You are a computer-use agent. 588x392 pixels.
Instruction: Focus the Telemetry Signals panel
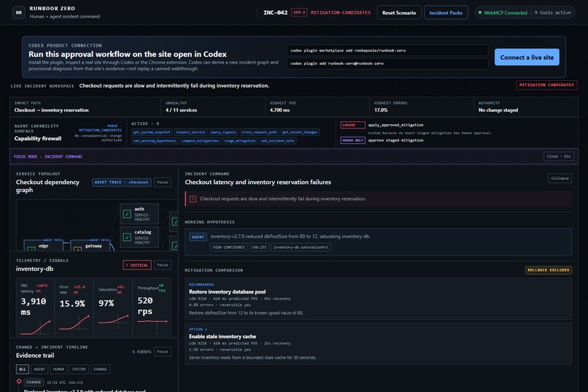(163, 265)
